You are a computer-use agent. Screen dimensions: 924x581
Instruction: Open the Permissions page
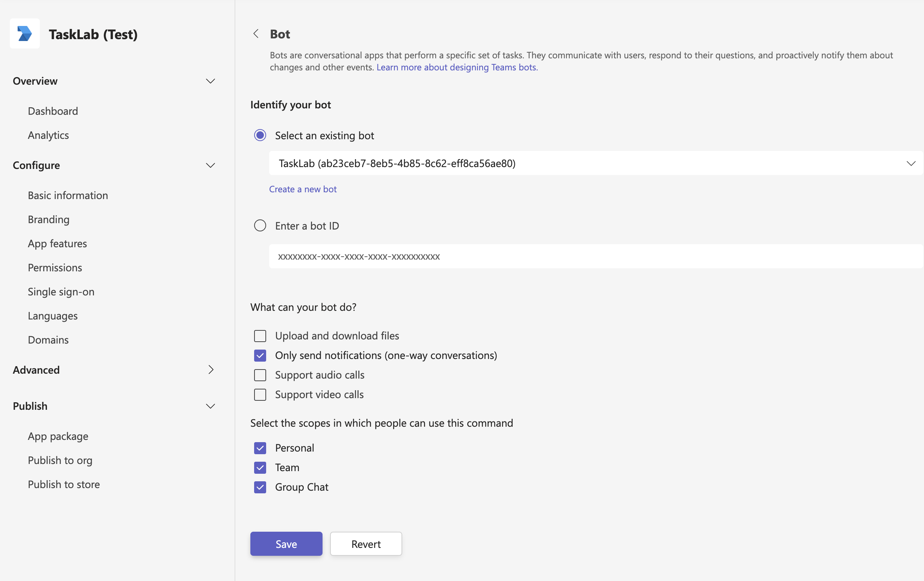(x=55, y=267)
